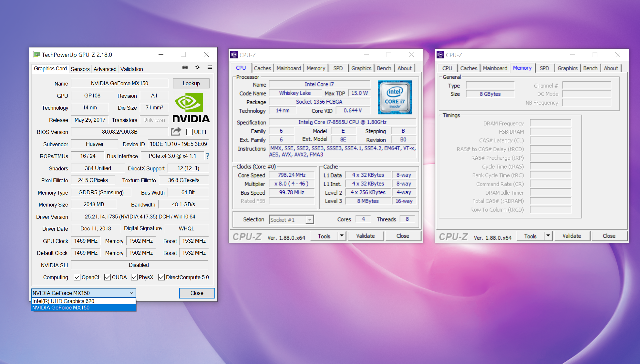
Task: Click the Specification field in CPU-Z
Action: point(343,122)
